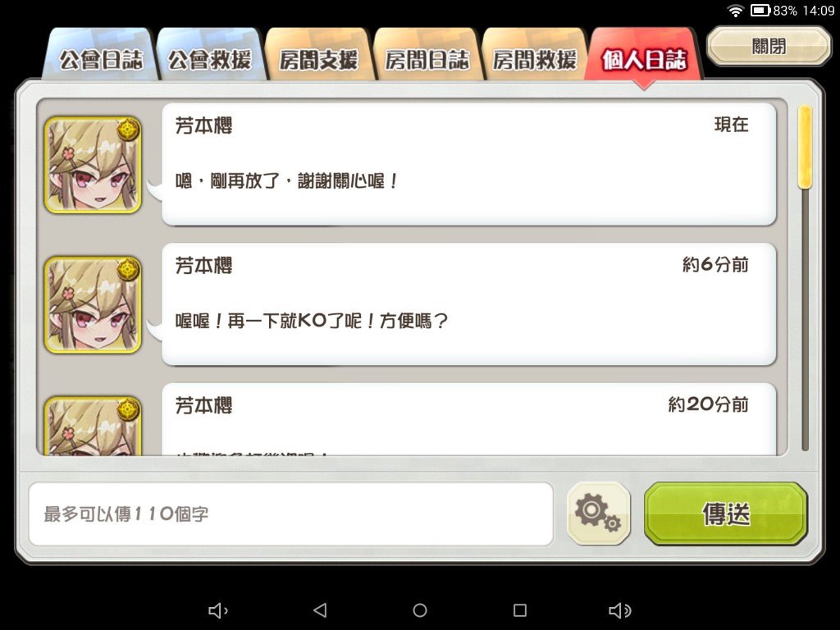This screenshot has width=840, height=630.
Task: Tap the avatar on the 約6分前 message
Action: pyautogui.click(x=93, y=305)
